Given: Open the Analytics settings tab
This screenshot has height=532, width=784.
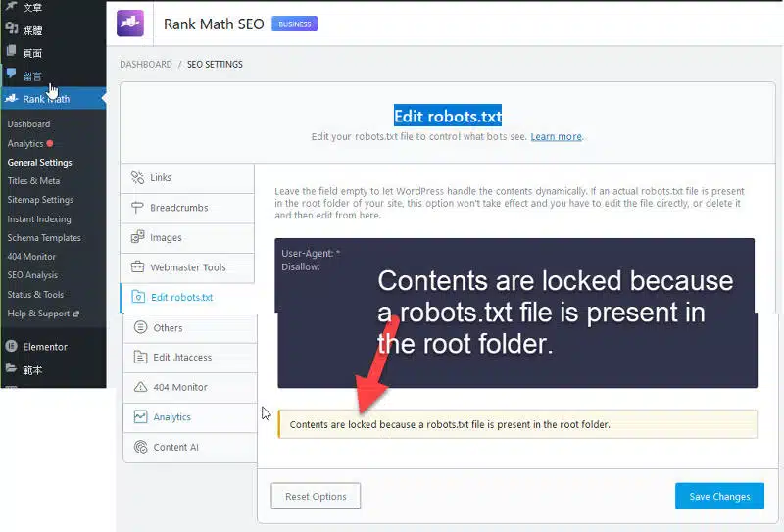Looking at the screenshot, I should pos(190,417).
